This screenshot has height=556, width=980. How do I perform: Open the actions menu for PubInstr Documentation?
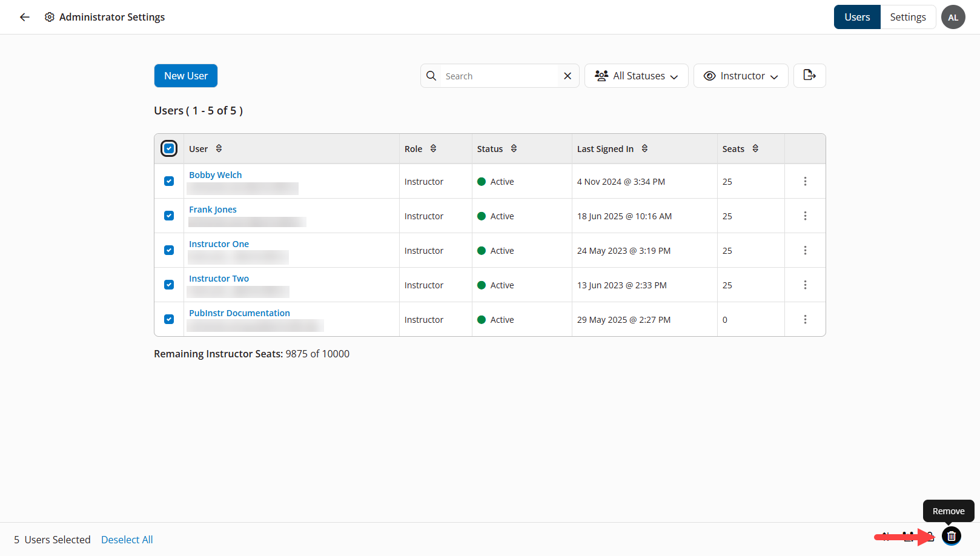805,319
